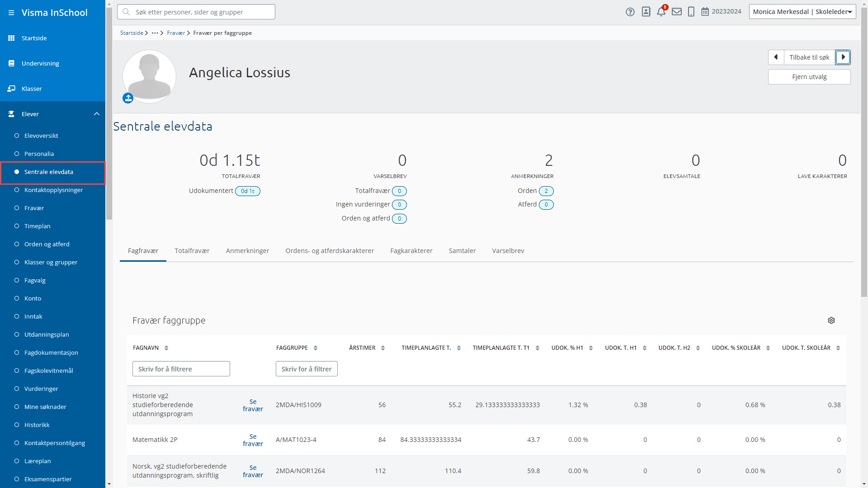The width and height of the screenshot is (868, 488).
Task: Switch to the Anmerkninger tab
Action: [x=247, y=251]
